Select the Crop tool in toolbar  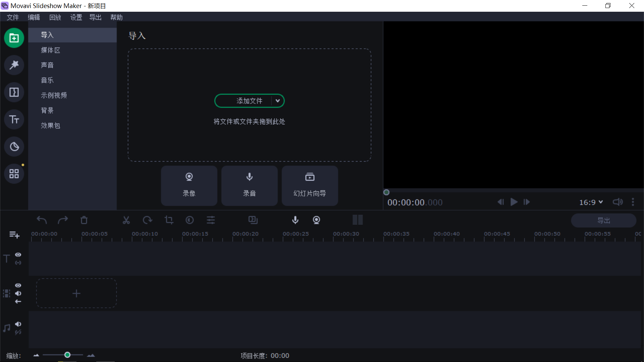pos(169,220)
